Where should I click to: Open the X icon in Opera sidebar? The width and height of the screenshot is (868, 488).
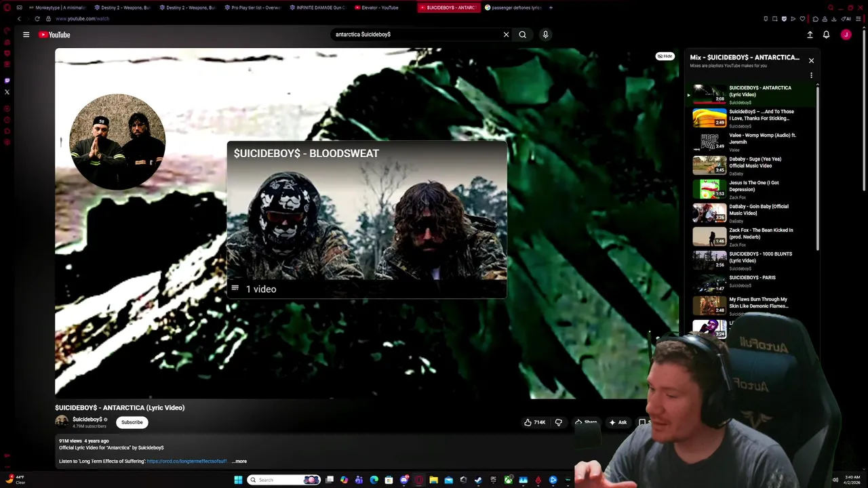[x=7, y=91]
